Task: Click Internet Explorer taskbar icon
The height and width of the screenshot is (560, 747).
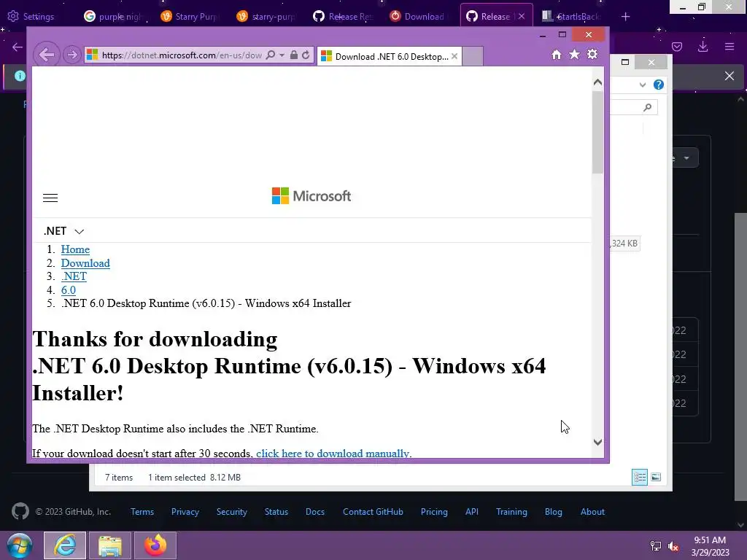Action: coord(65,545)
